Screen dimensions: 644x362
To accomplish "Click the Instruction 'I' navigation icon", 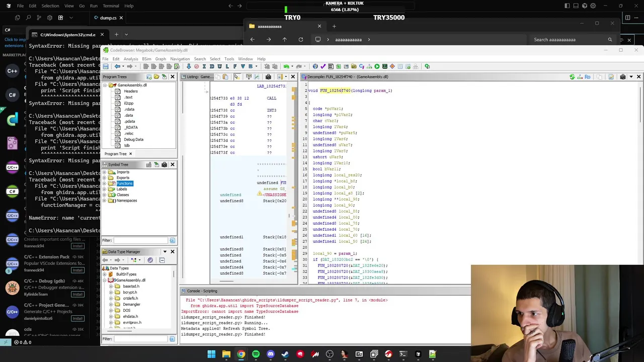I will pyautogui.click(x=204, y=66).
